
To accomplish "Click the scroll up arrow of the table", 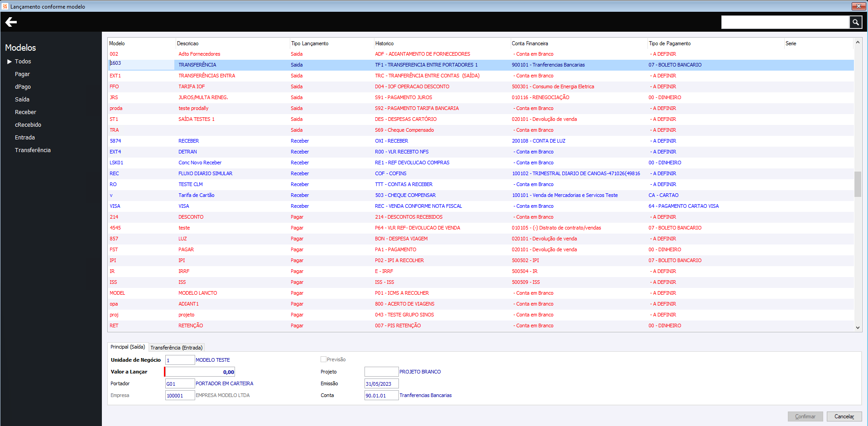I will pyautogui.click(x=858, y=43).
